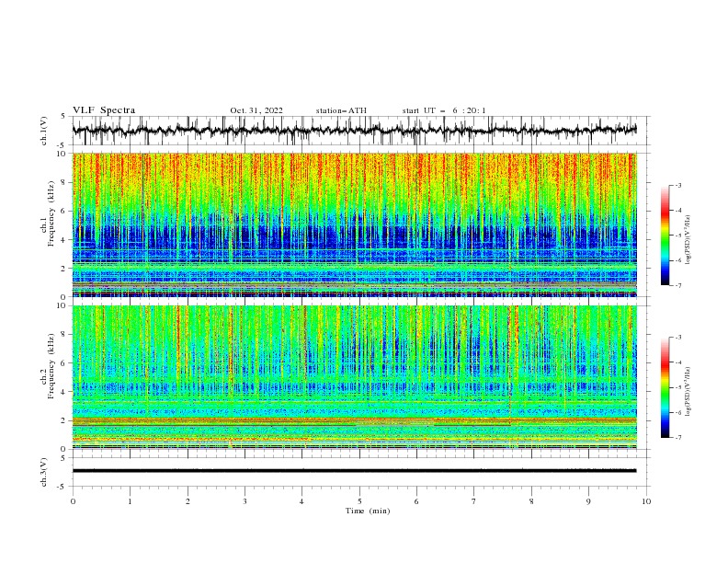Click the "ch.1(V)" axis label
Viewport: 728px width, 563px height.
coord(44,131)
